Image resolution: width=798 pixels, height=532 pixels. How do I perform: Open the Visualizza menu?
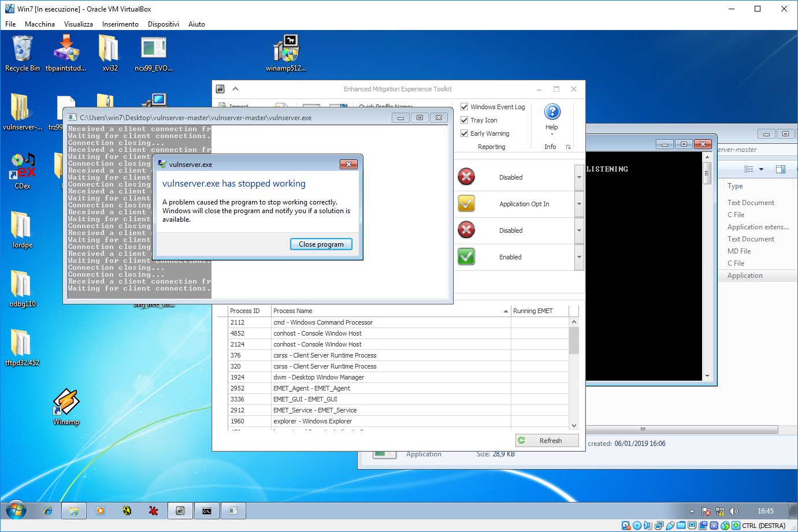click(x=79, y=24)
